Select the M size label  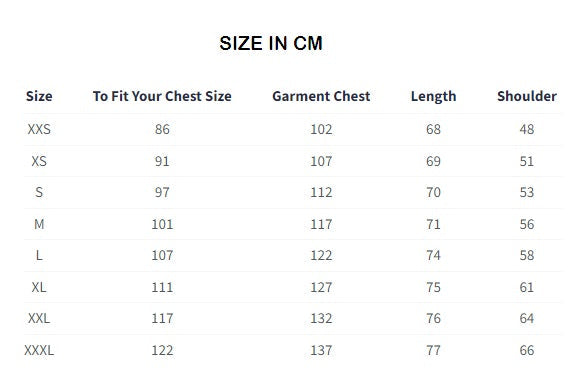pos(39,224)
